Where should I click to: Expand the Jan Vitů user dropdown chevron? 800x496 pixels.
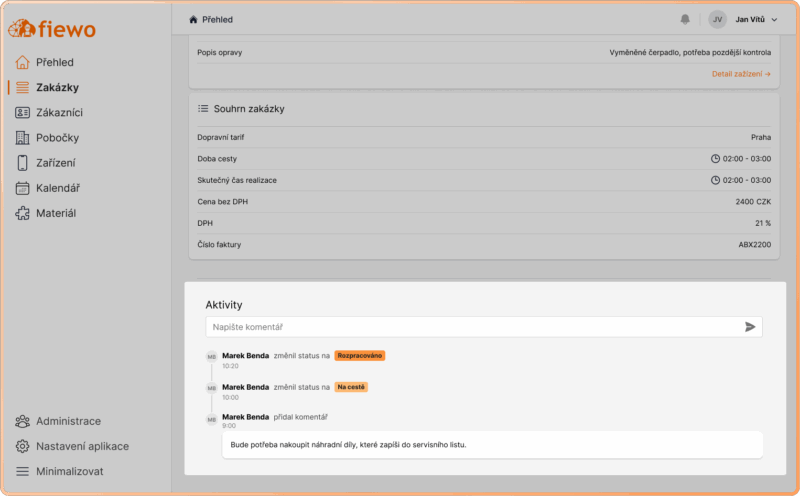click(774, 20)
